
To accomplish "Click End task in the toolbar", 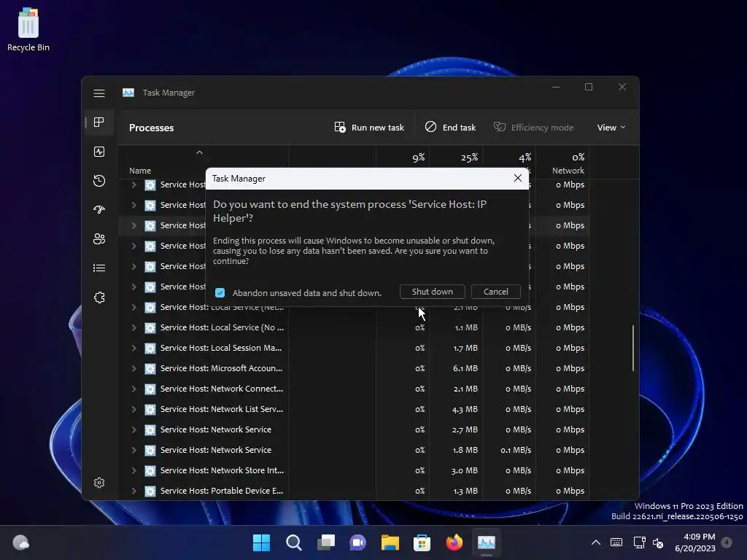I will click(x=450, y=127).
